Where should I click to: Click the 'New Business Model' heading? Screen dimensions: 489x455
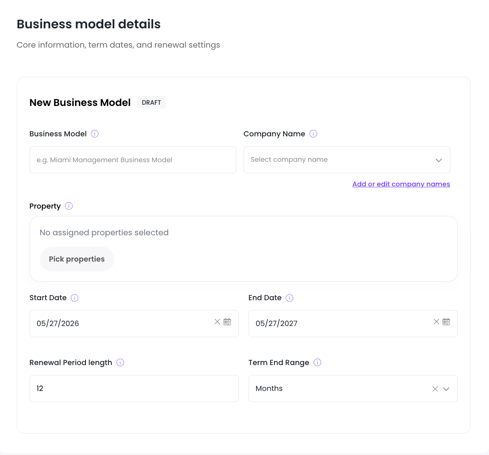[x=80, y=102]
